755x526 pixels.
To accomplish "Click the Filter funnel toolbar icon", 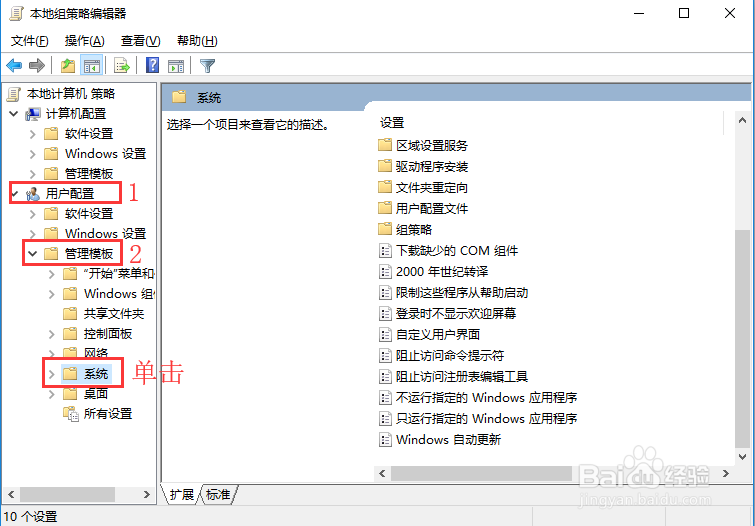I will click(207, 66).
